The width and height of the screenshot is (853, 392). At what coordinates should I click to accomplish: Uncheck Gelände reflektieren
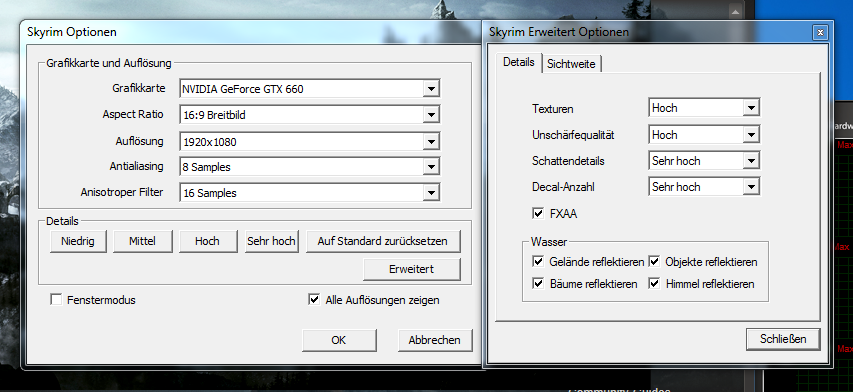(x=538, y=262)
